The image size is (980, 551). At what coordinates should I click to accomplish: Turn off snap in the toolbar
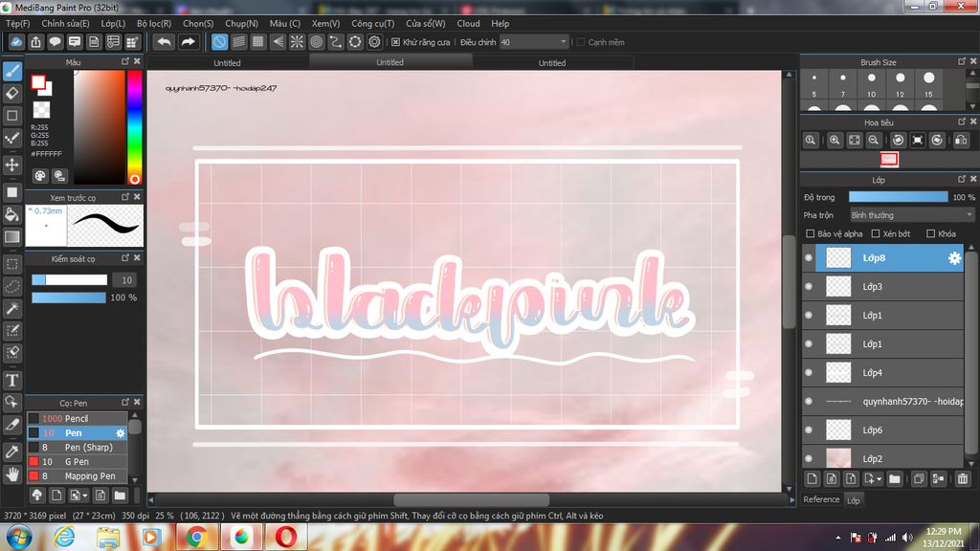pyautogui.click(x=219, y=42)
